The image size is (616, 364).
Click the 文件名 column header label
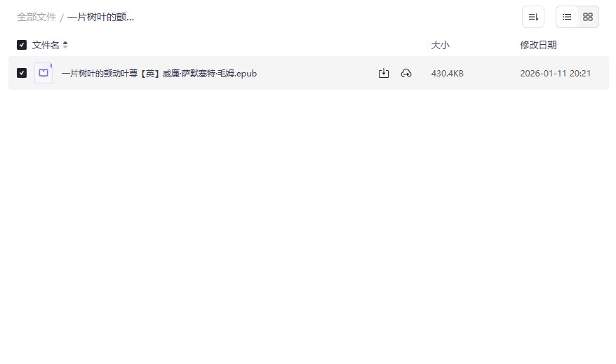click(x=46, y=45)
